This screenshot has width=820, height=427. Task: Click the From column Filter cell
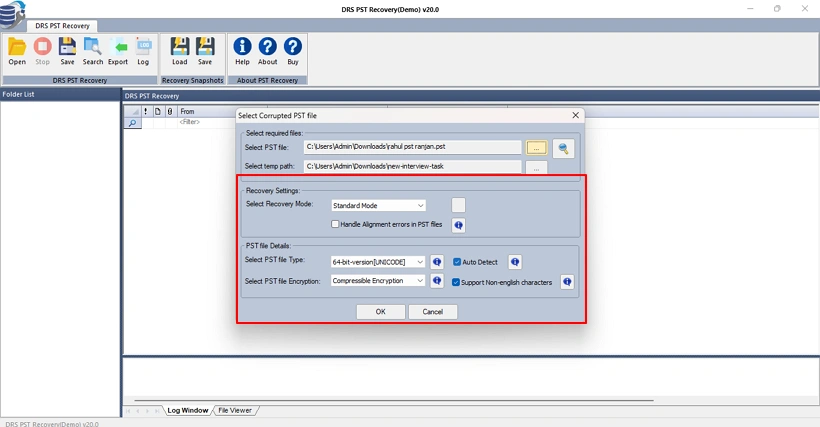(207, 122)
